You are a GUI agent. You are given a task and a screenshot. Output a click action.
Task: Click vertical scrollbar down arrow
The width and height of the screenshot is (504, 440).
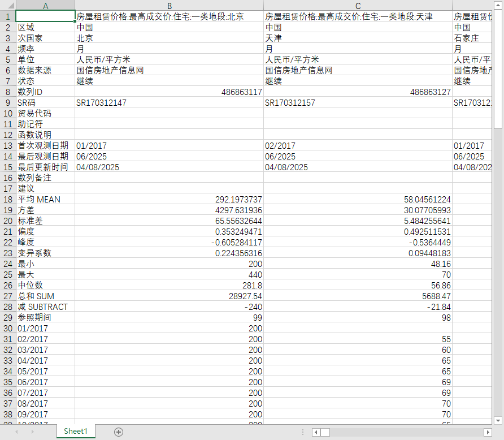coord(498,420)
